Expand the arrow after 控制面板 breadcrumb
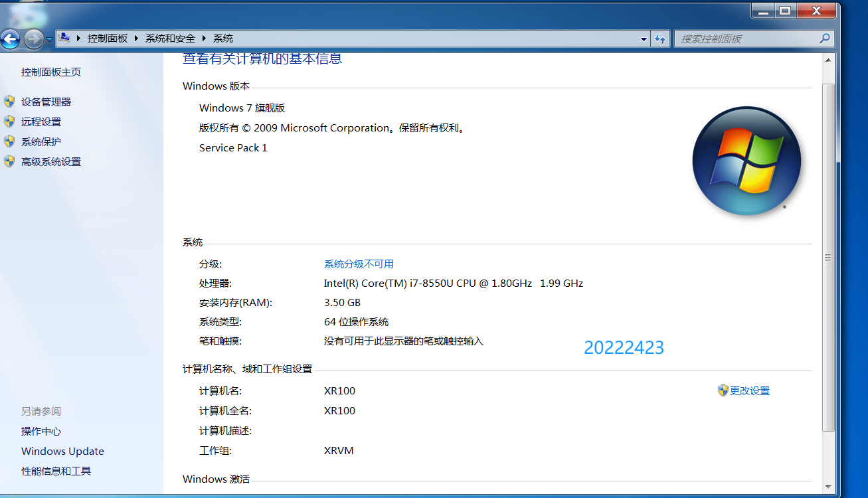 [x=137, y=39]
